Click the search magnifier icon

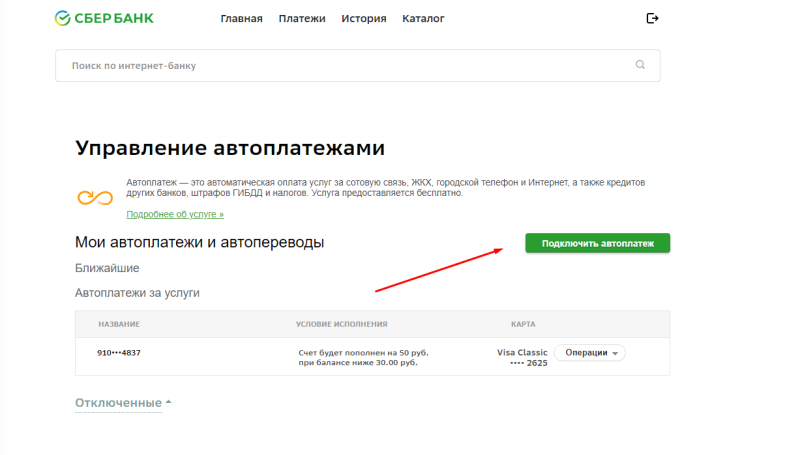point(640,65)
